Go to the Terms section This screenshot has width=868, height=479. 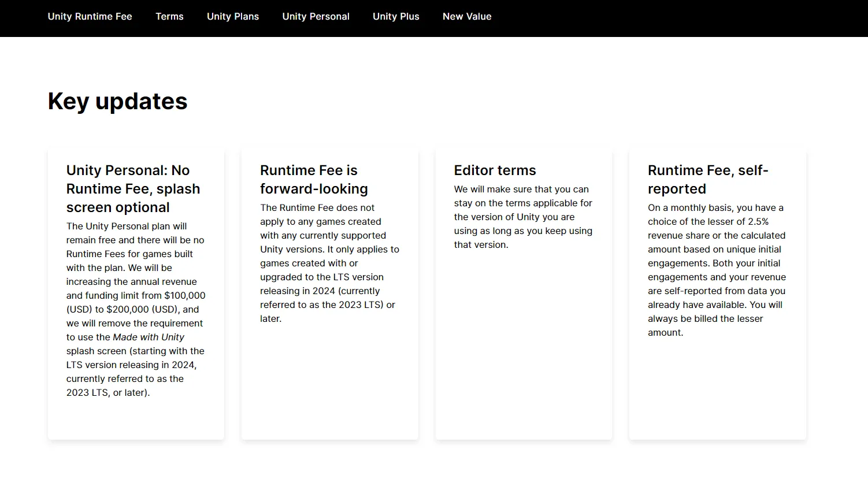click(169, 17)
